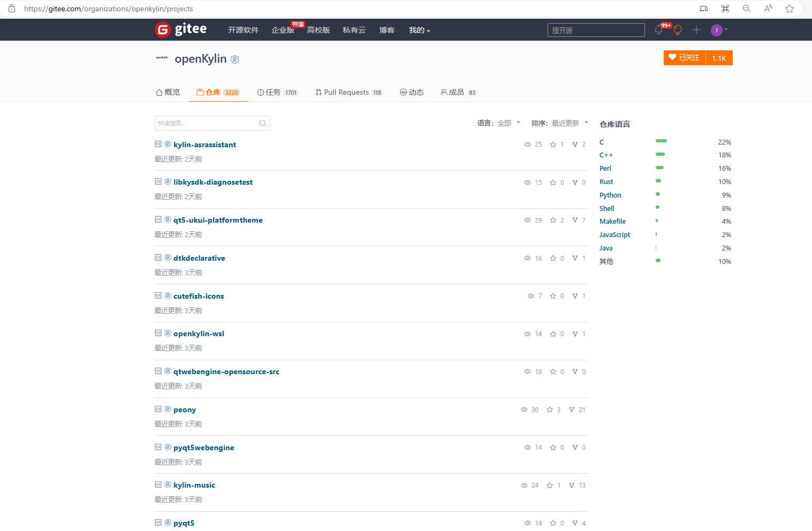The image size is (812, 531).
Task: Open 博客 in the top navigation
Action: pos(387,30)
